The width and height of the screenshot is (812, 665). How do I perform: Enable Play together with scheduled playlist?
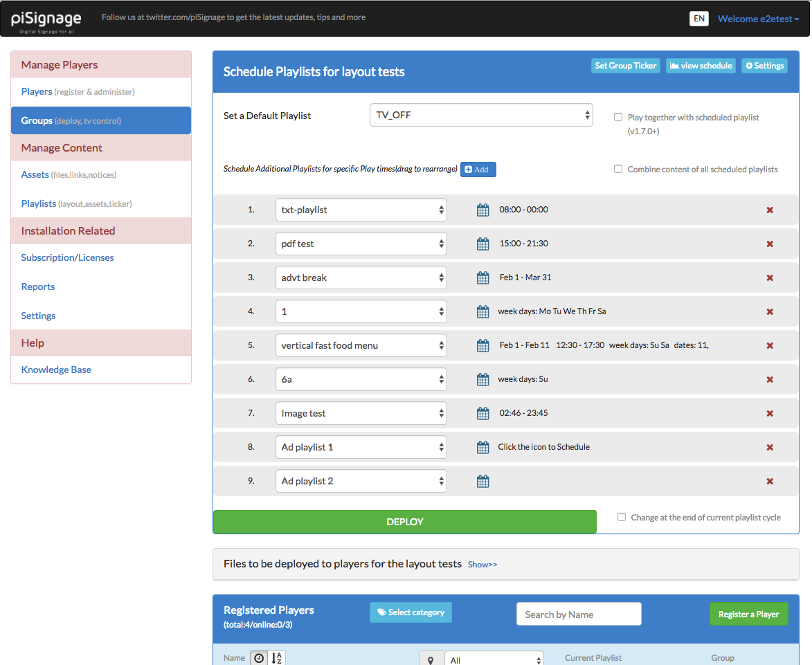coord(618,118)
